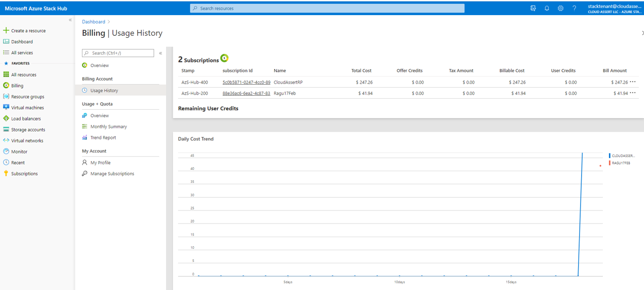Select the AzS-Hub-200 stamp cell
Image resolution: width=644 pixels, height=290 pixels.
point(195,93)
